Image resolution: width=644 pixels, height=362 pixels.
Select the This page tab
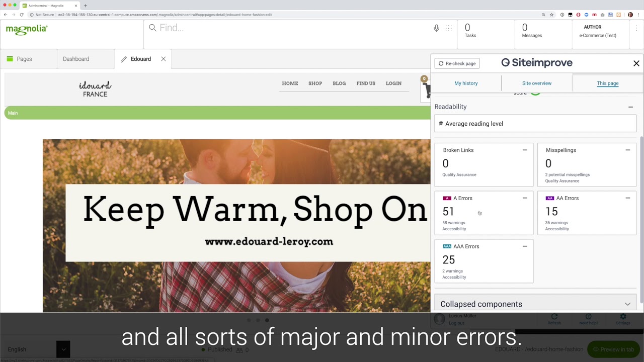coord(608,83)
